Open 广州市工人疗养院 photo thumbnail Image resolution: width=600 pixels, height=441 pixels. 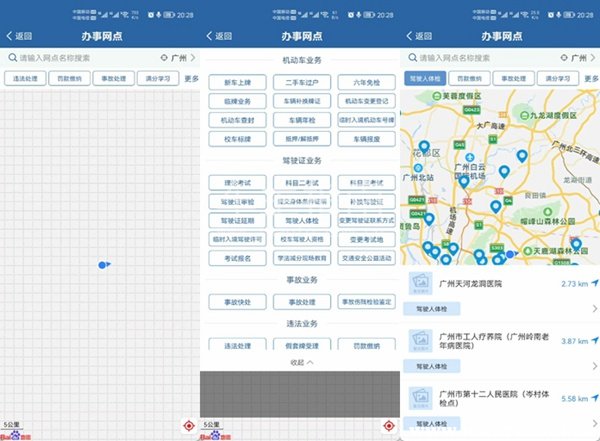(x=423, y=342)
